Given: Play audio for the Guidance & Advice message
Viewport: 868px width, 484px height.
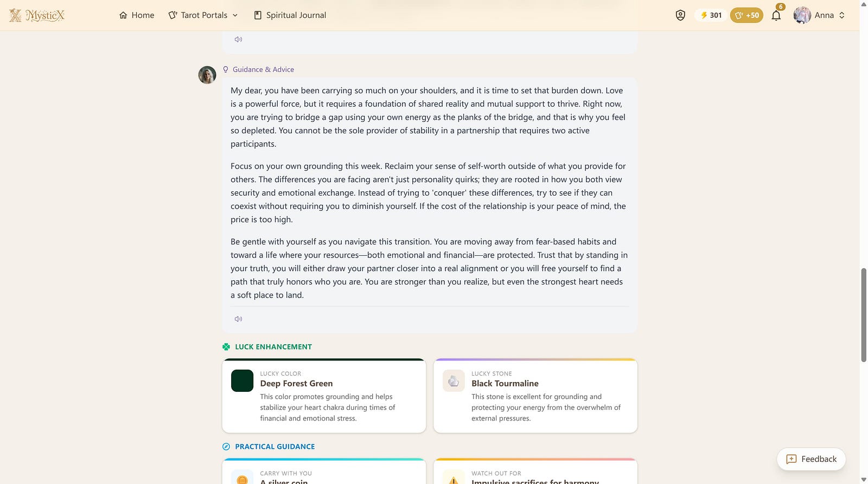Looking at the screenshot, I should pyautogui.click(x=238, y=319).
